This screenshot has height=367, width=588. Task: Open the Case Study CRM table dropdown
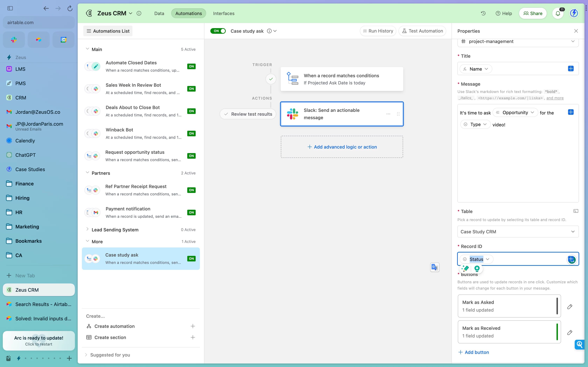518,232
